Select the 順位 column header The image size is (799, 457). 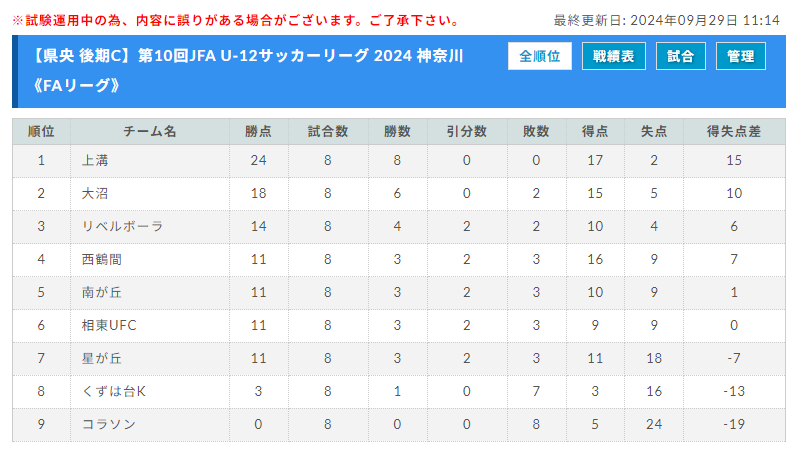point(41,131)
